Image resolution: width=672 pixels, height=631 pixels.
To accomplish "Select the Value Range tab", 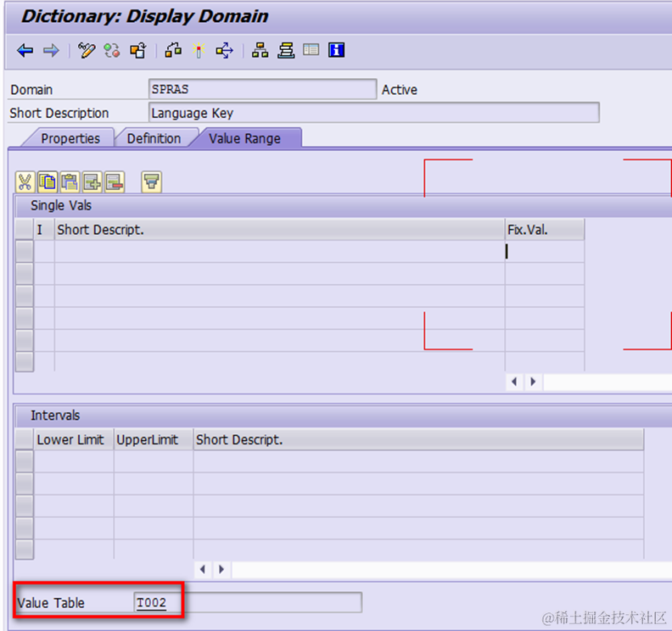I will 244,138.
